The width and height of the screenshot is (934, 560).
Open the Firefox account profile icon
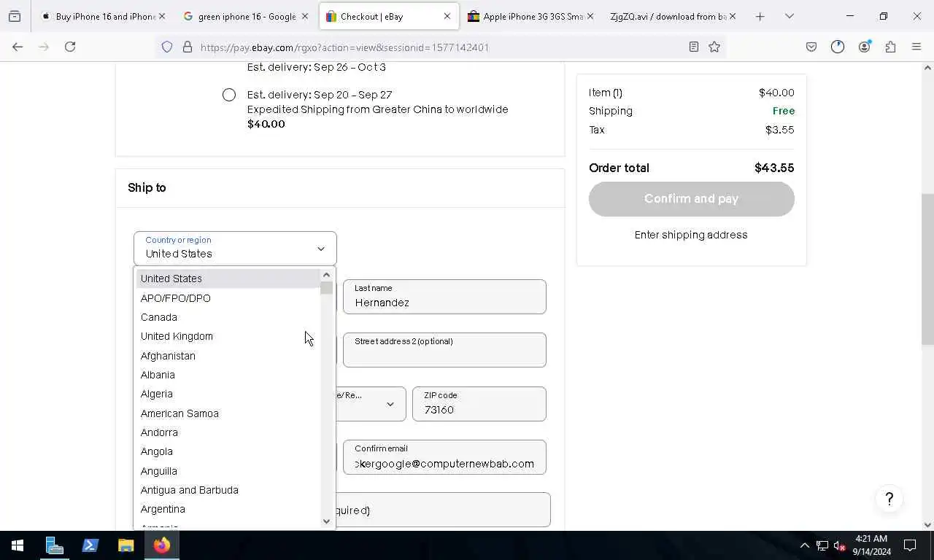point(865,47)
